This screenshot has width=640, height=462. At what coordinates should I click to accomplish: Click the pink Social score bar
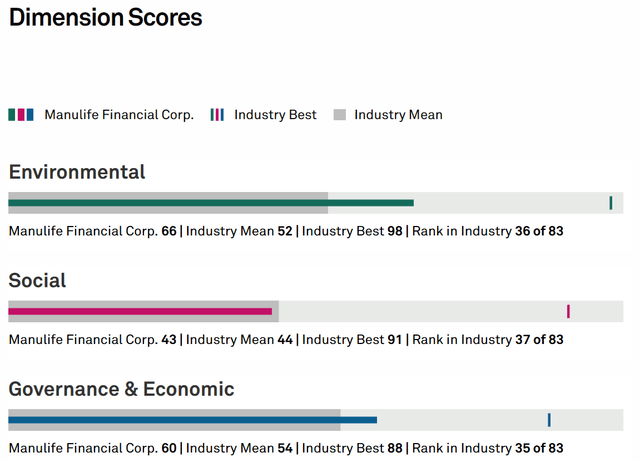(140, 311)
